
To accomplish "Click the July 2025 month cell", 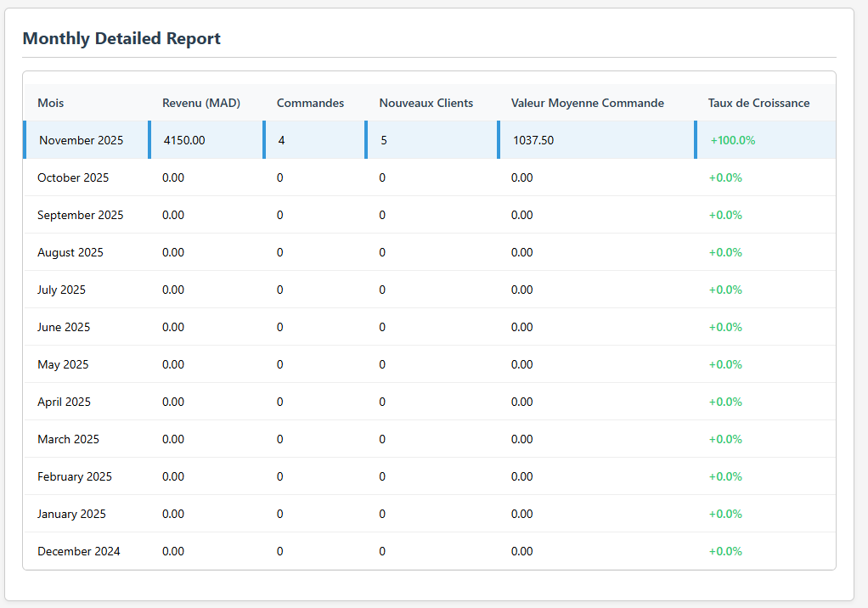I will [x=61, y=290].
